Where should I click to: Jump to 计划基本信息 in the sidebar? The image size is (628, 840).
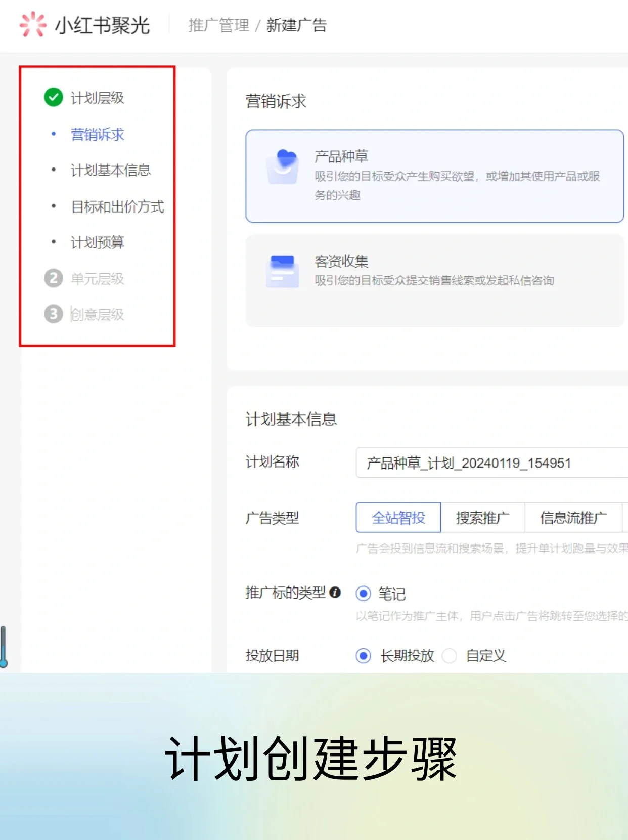coord(111,171)
